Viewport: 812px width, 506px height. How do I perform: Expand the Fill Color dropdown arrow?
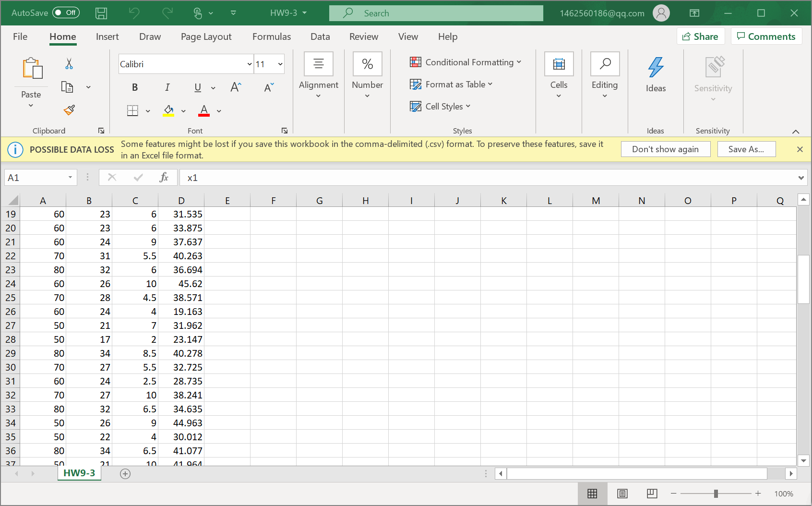(x=183, y=110)
